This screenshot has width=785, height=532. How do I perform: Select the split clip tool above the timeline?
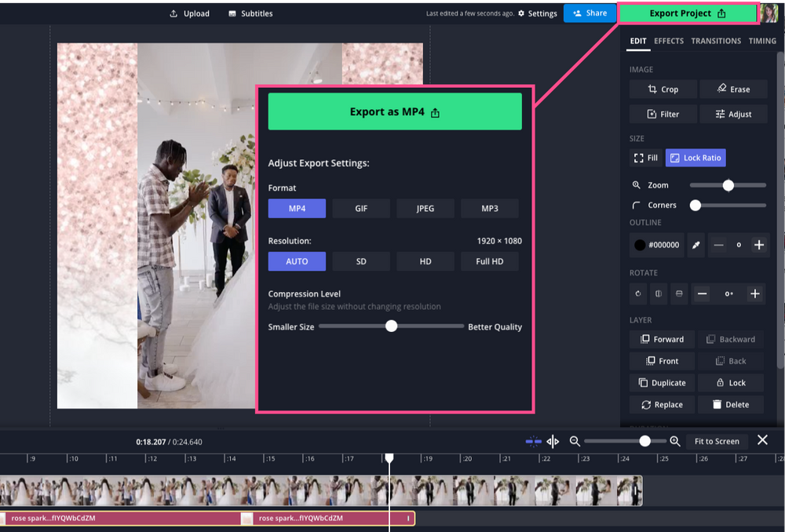point(553,441)
